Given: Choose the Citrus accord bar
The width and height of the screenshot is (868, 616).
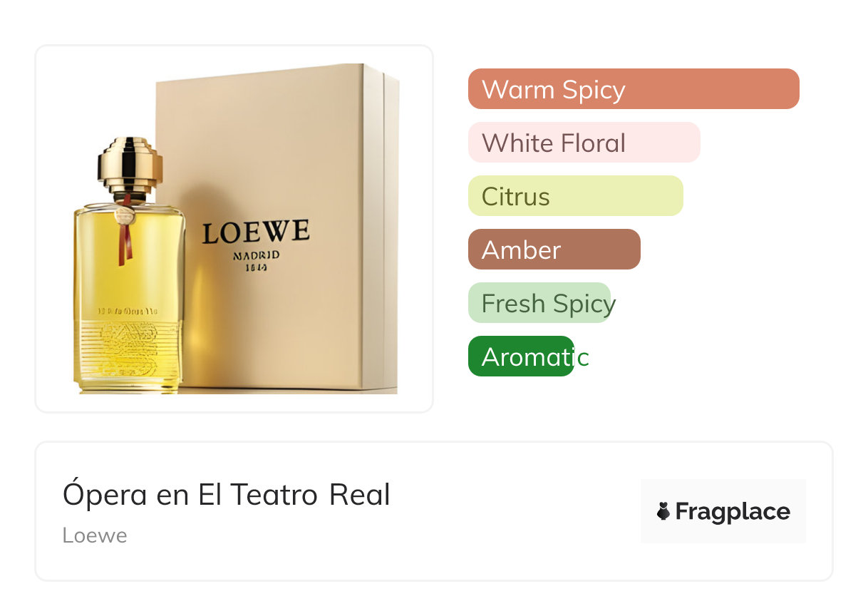Looking at the screenshot, I should tap(576, 196).
